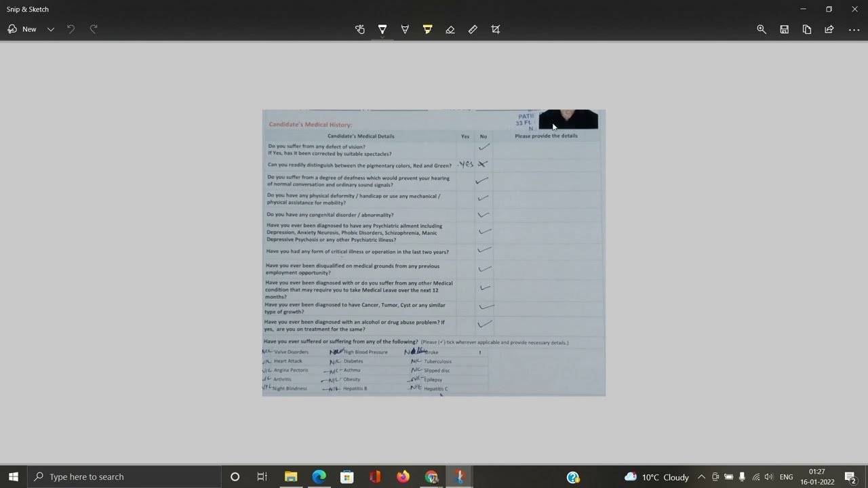Open the See more ellipsis menu
Screen dimensions: 868x488
point(854,29)
